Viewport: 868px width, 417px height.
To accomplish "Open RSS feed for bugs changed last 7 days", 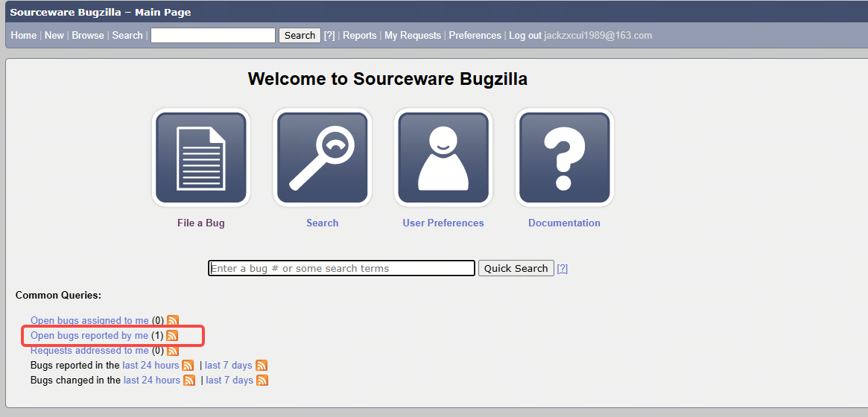I will click(x=262, y=380).
